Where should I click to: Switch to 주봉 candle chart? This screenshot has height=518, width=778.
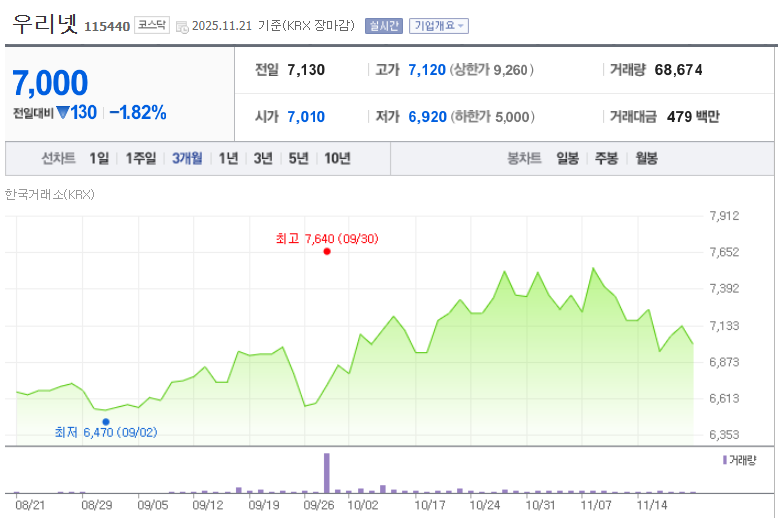(x=606, y=158)
